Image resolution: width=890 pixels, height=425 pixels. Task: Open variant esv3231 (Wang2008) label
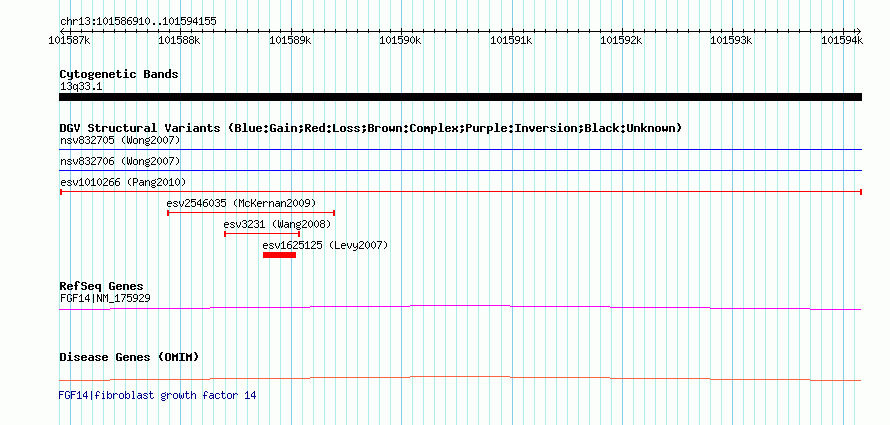(x=278, y=224)
